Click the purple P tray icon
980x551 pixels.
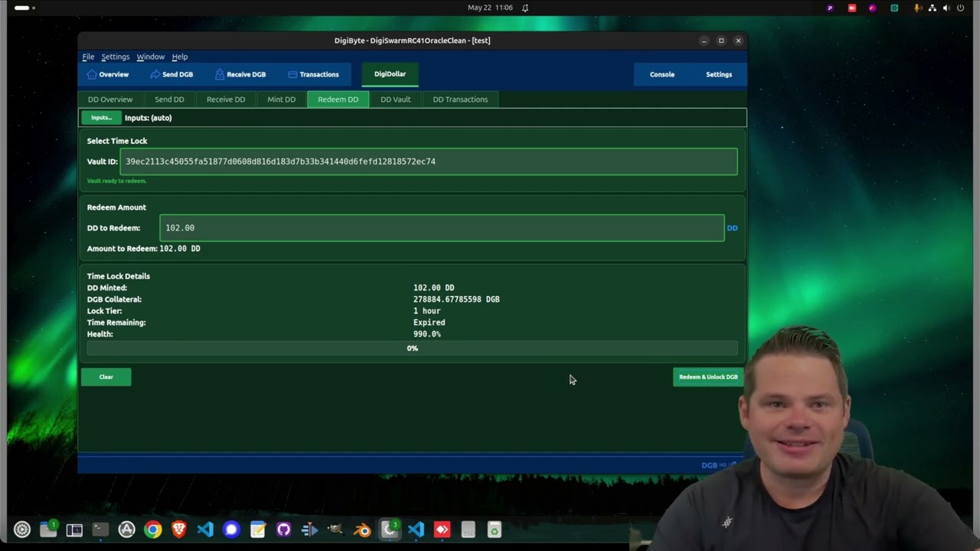click(830, 8)
